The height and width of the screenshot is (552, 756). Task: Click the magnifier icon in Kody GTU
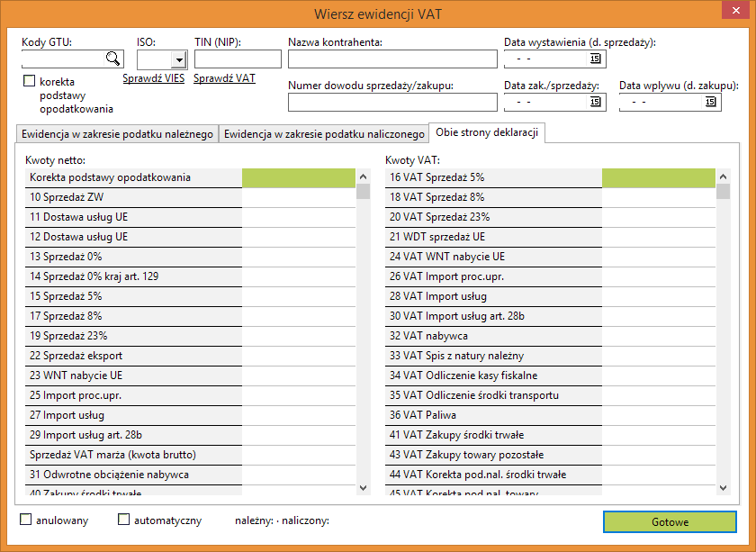pos(112,59)
